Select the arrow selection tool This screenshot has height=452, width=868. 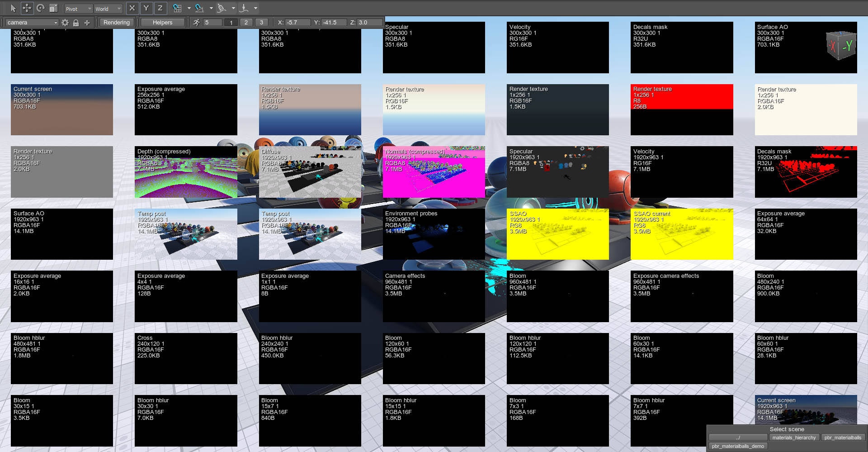(13, 8)
